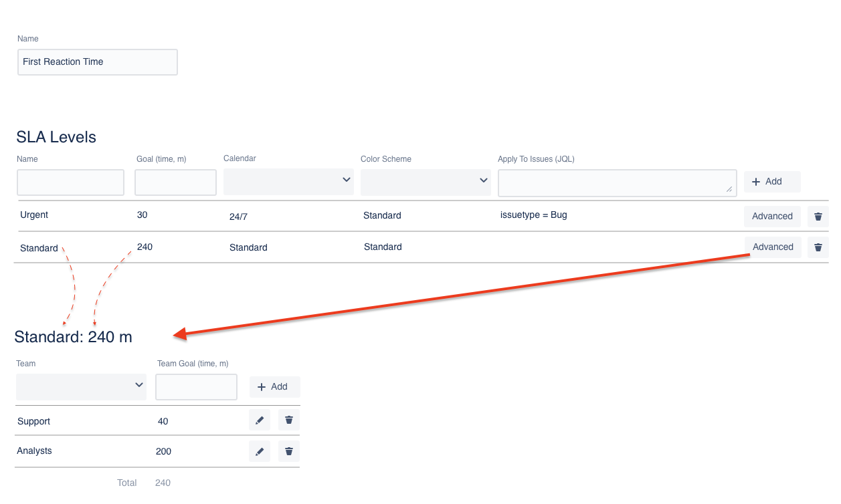Delete the Standard SLA level row
This screenshot has width=841, height=504.
(x=818, y=247)
